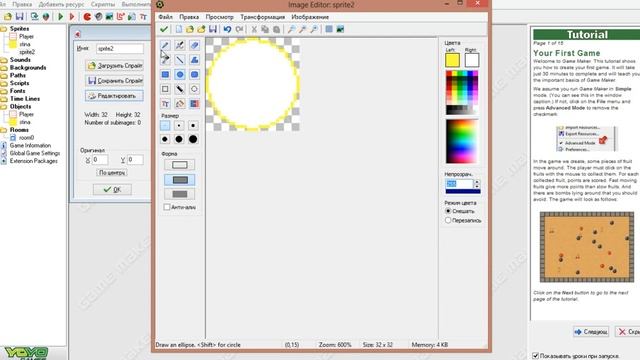Toggle Показывать уроки при запуске checkbox
This screenshot has height=360, width=640.
coord(536,356)
